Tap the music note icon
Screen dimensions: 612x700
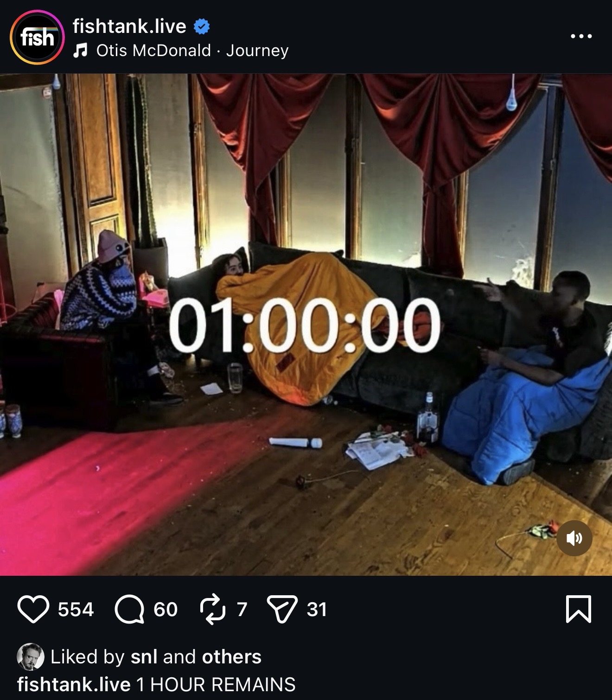(81, 50)
